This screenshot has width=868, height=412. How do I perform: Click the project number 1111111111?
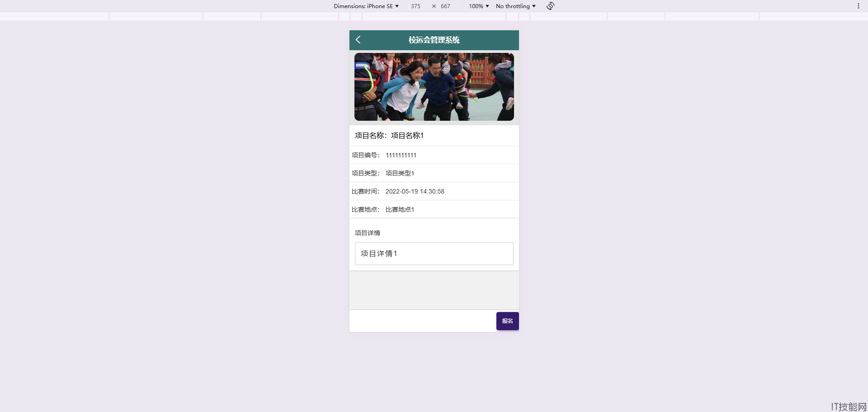401,155
